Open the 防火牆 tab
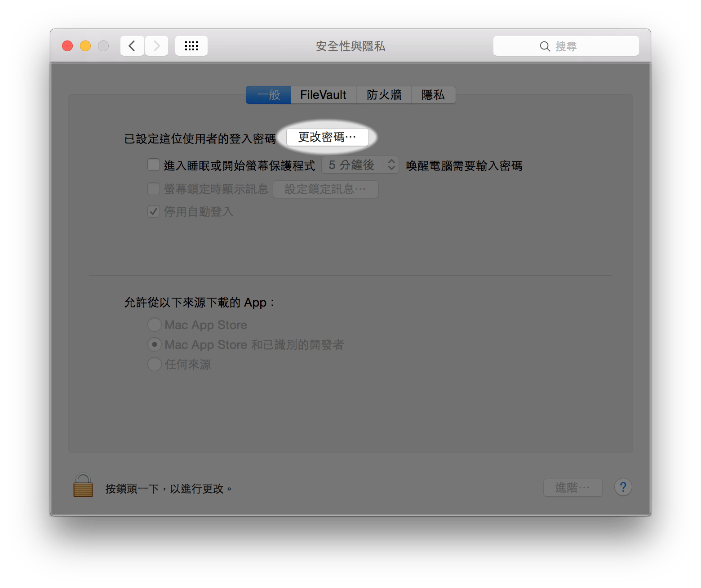701x588 pixels. pyautogui.click(x=384, y=95)
